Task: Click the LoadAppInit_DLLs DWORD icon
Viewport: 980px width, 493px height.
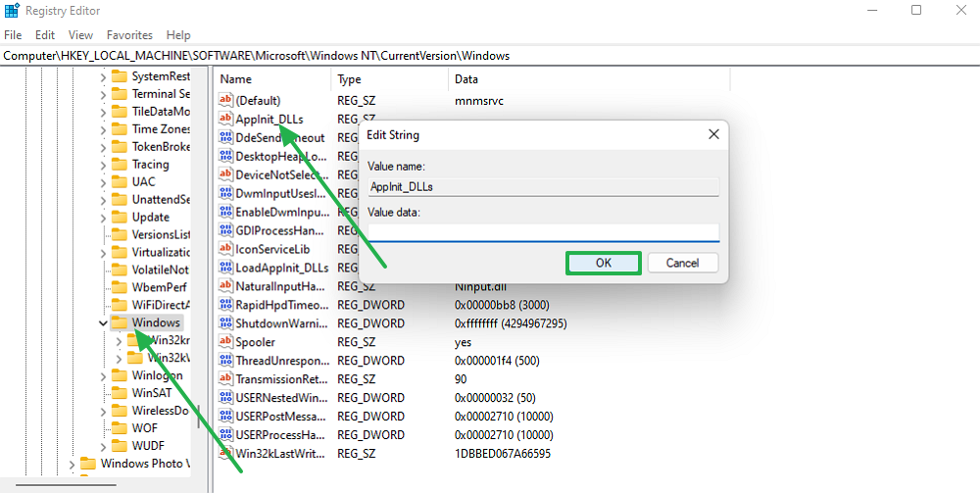Action: tap(225, 268)
